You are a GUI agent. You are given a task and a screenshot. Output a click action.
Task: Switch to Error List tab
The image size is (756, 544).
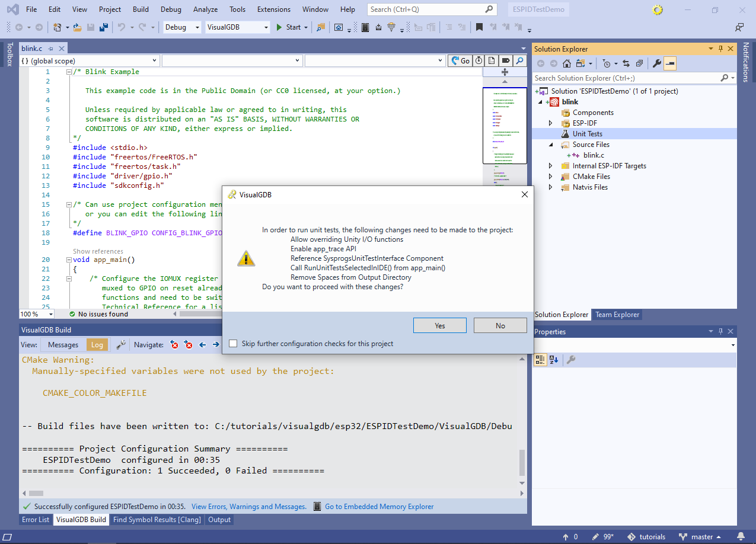point(36,520)
